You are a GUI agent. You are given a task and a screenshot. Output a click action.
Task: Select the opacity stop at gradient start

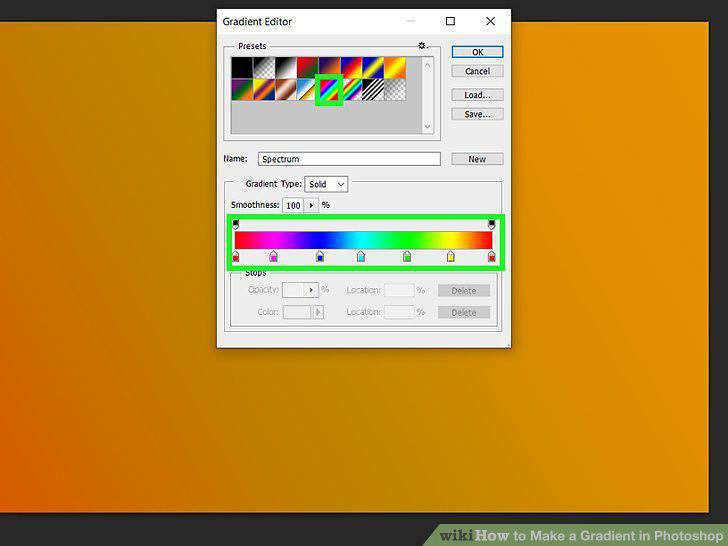point(235,225)
